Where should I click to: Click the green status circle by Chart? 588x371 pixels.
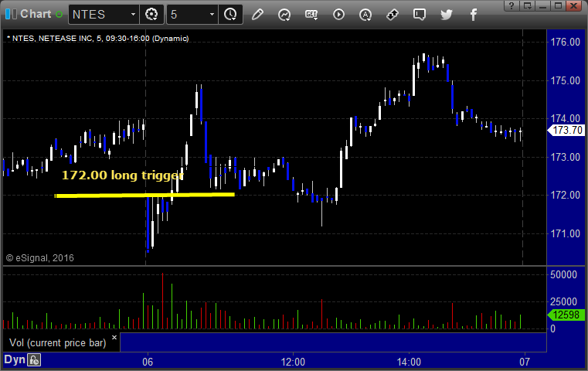[x=59, y=14]
